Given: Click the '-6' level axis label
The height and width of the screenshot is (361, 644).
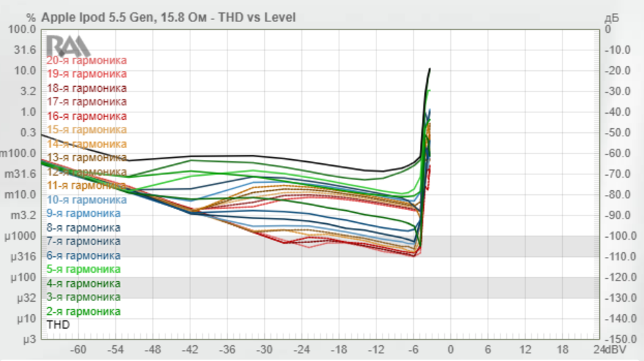Looking at the screenshot, I should [x=413, y=350].
